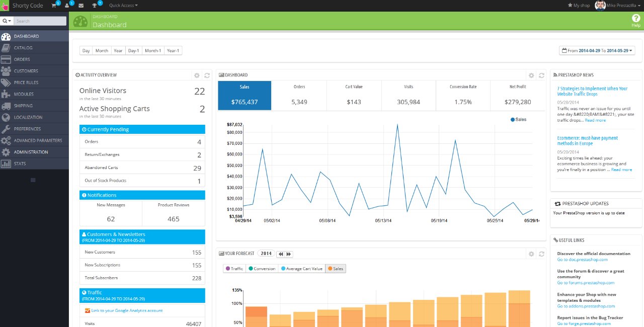This screenshot has width=644, height=327.
Task: Click the envelope messages icon in top bar
Action: 81,6
